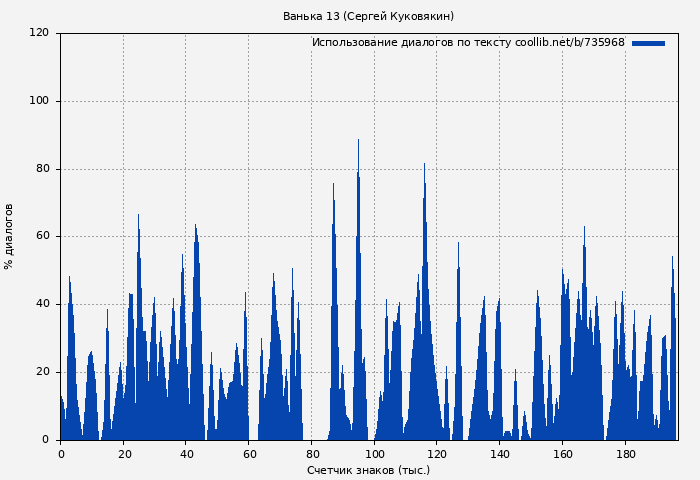Click the y-axis tick label 120
Viewport: 700px width, 480px height.
pos(39,33)
